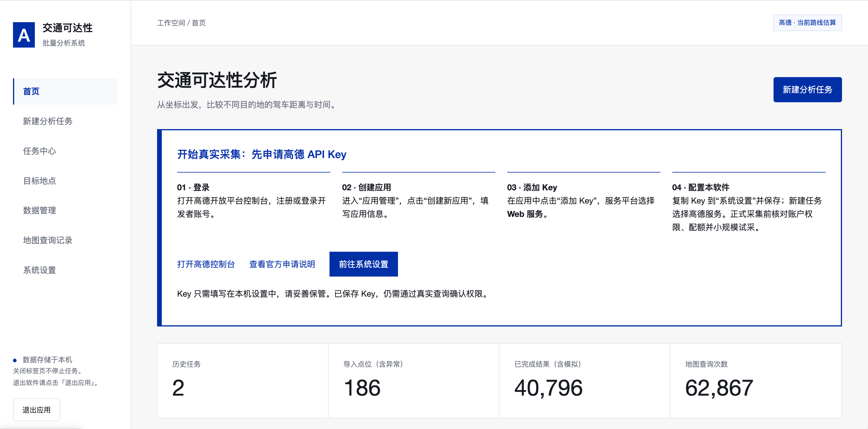Click the step heading 03 · 添加 Key
Viewport: 868px width, 429px height.
tap(532, 187)
